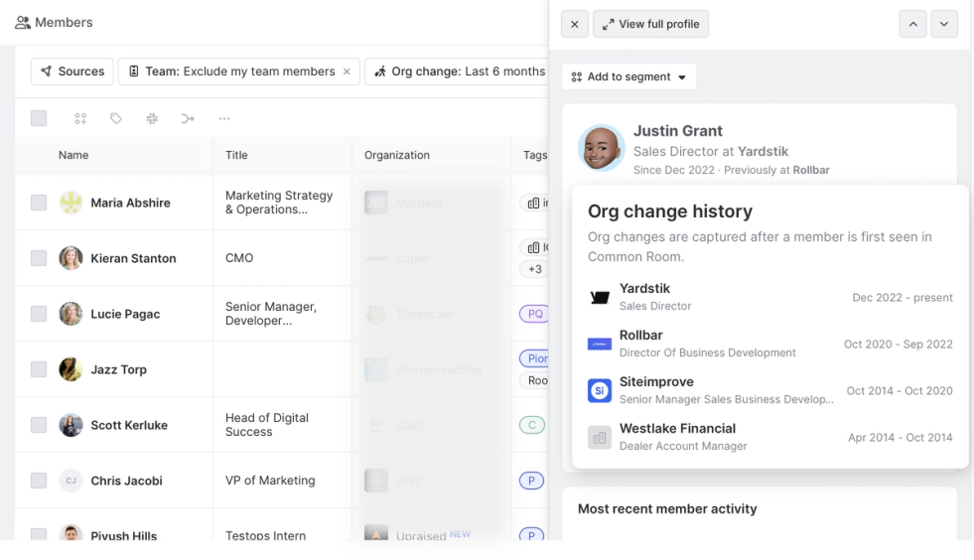The height and width of the screenshot is (560, 974).
Task: Click the tag icon in table toolbar
Action: tap(116, 118)
